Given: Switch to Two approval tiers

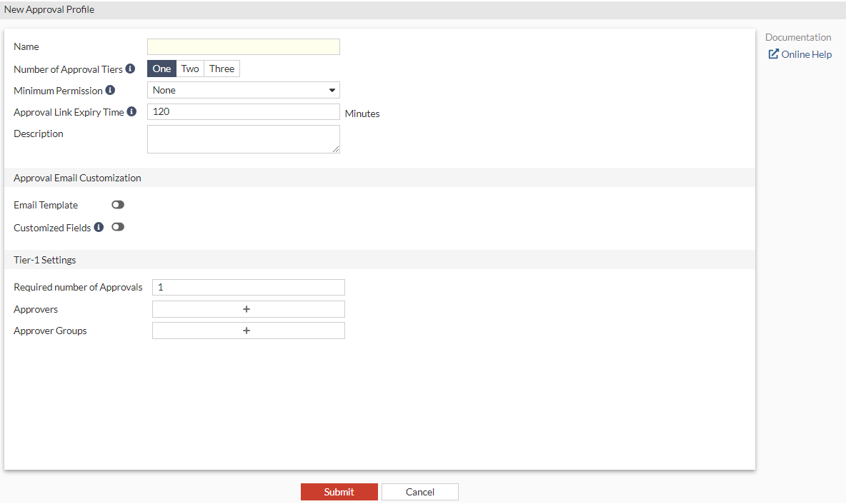Looking at the screenshot, I should click(x=189, y=69).
